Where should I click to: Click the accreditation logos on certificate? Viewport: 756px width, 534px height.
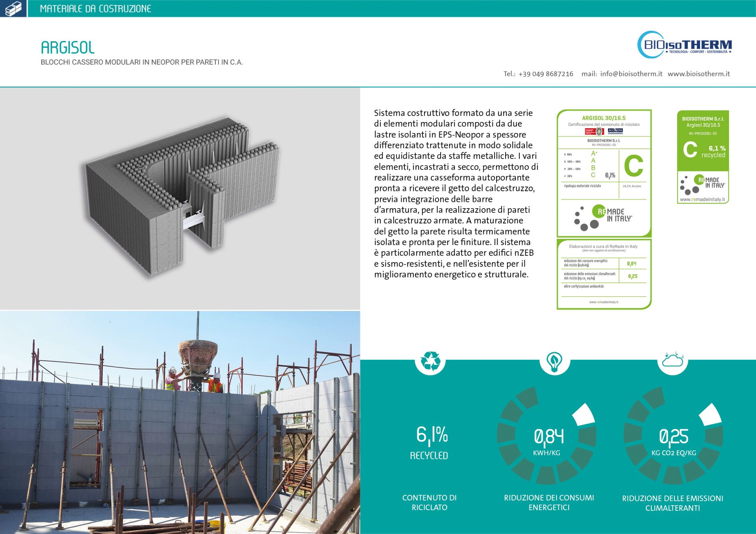tap(604, 131)
